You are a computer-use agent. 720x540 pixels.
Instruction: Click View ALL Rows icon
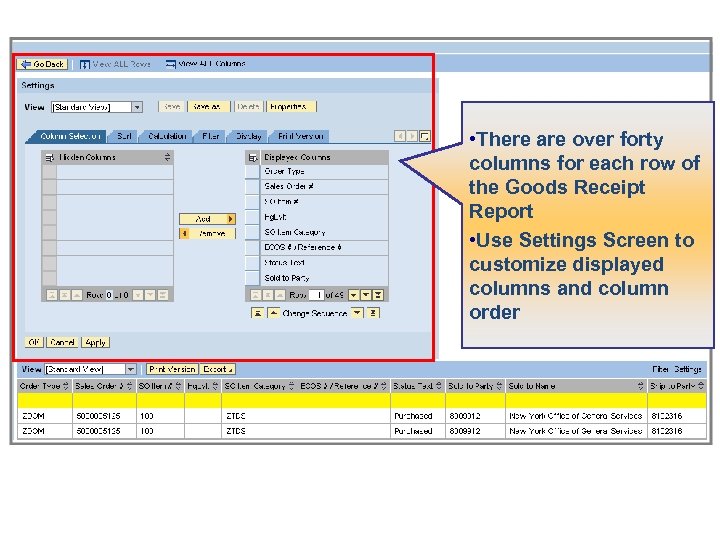click(84, 64)
